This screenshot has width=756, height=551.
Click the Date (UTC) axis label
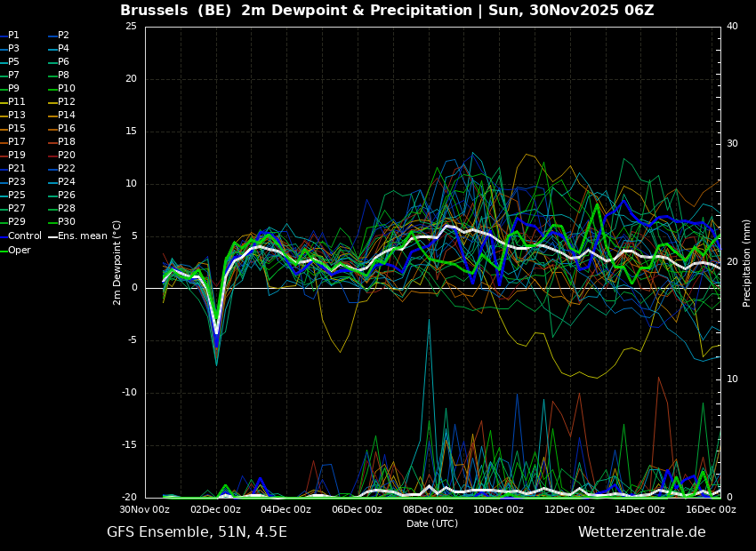432,523
